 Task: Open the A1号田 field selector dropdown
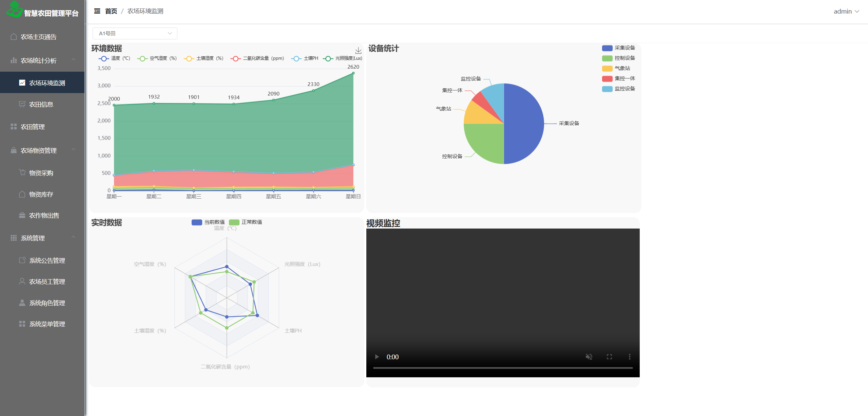(x=135, y=33)
